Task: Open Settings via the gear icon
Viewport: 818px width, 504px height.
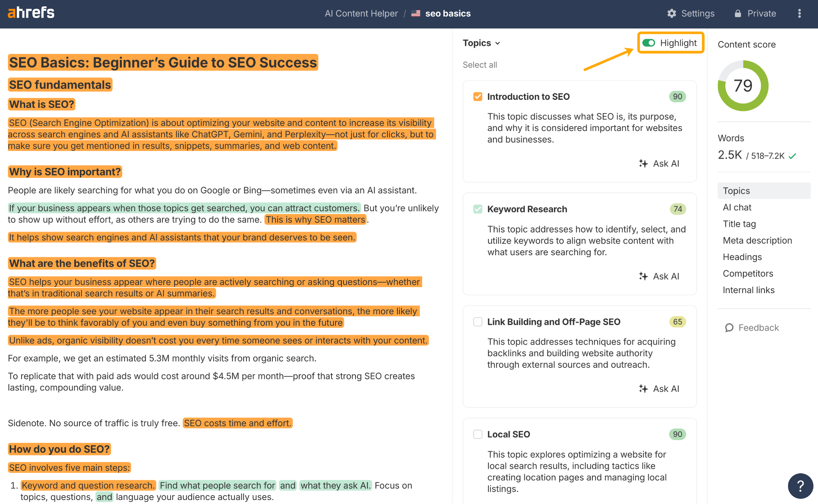Action: pyautogui.click(x=672, y=13)
